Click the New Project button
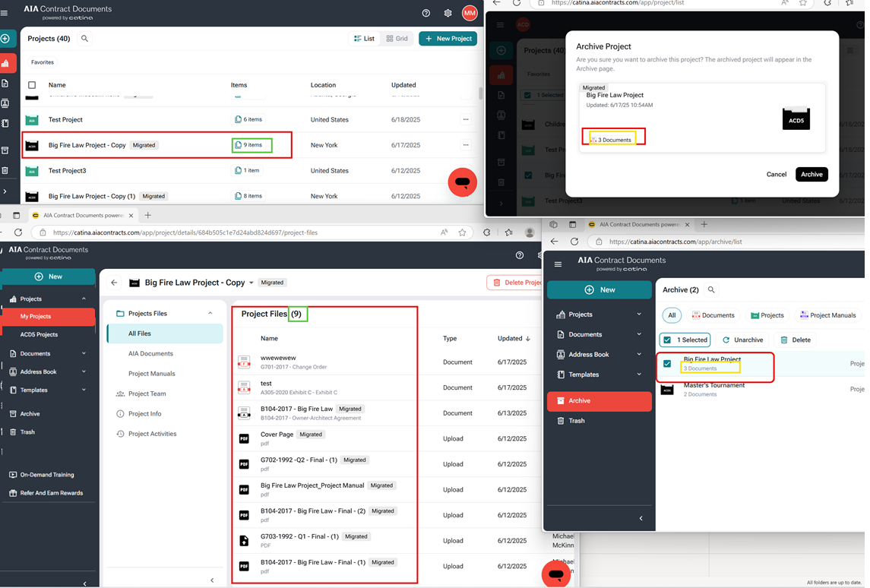This screenshot has width=870, height=588. [448, 39]
